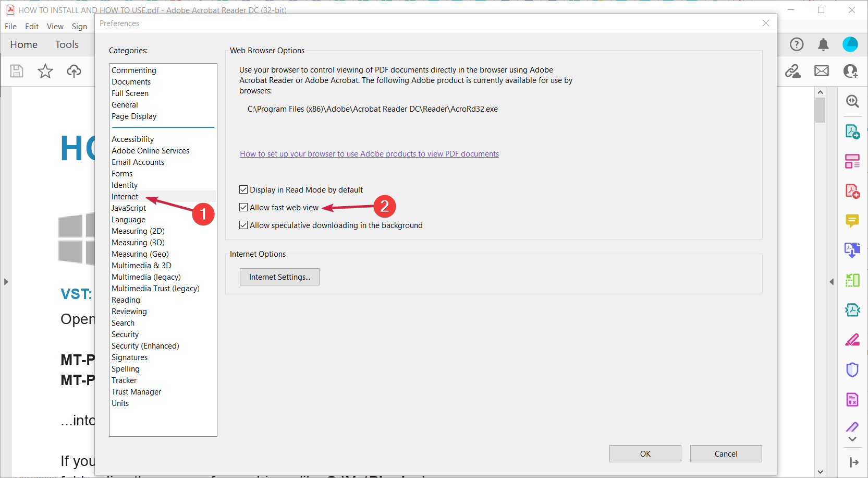This screenshot has height=478, width=868.
Task: Select Signatures category
Action: [x=129, y=357]
